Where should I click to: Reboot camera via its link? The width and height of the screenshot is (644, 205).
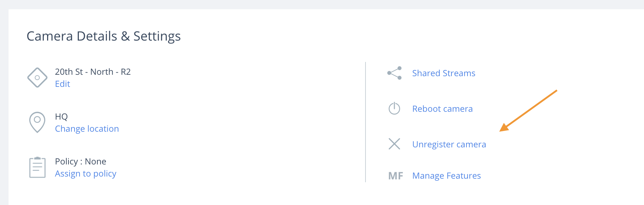(443, 109)
